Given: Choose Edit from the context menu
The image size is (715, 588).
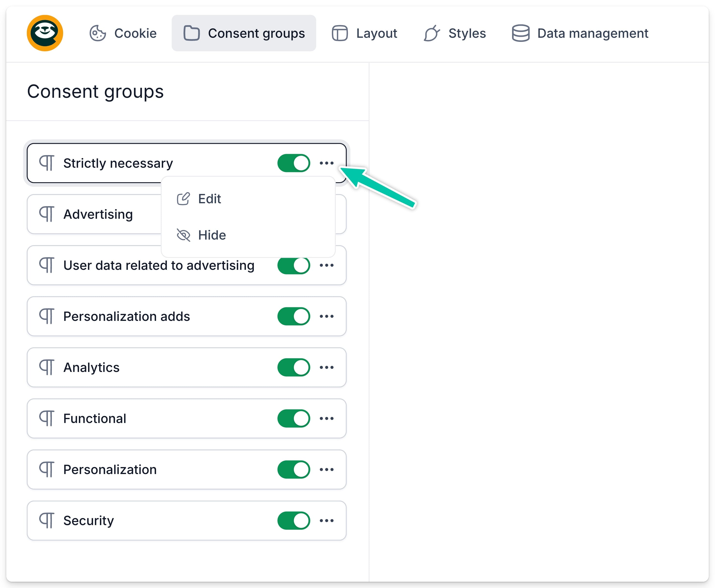Looking at the screenshot, I should [x=248, y=199].
